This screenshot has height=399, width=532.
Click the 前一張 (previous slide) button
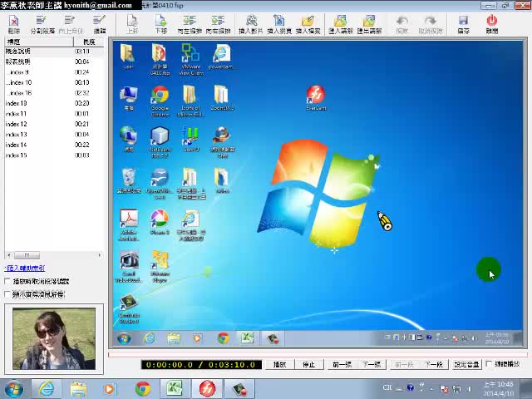[342, 364]
